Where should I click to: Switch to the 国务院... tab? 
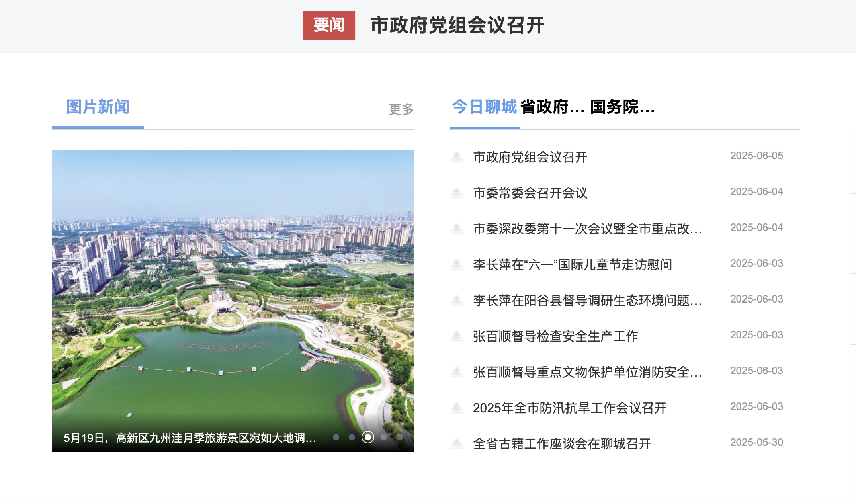[x=623, y=107]
